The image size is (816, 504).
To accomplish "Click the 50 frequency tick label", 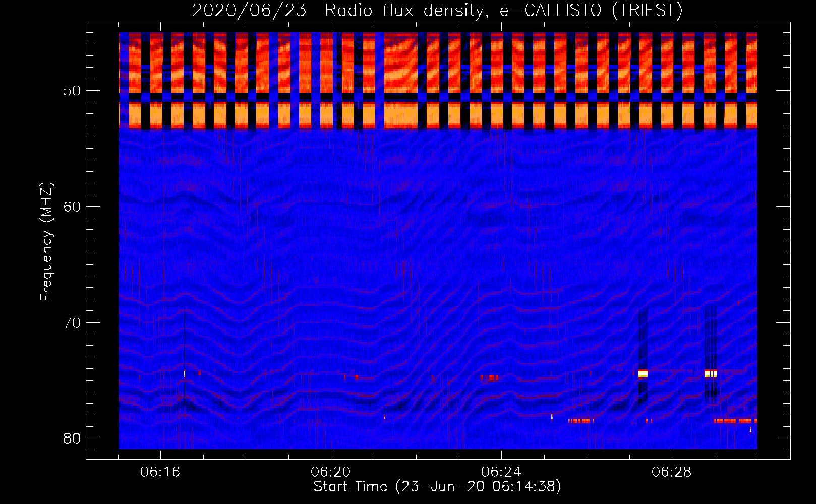I will (73, 91).
